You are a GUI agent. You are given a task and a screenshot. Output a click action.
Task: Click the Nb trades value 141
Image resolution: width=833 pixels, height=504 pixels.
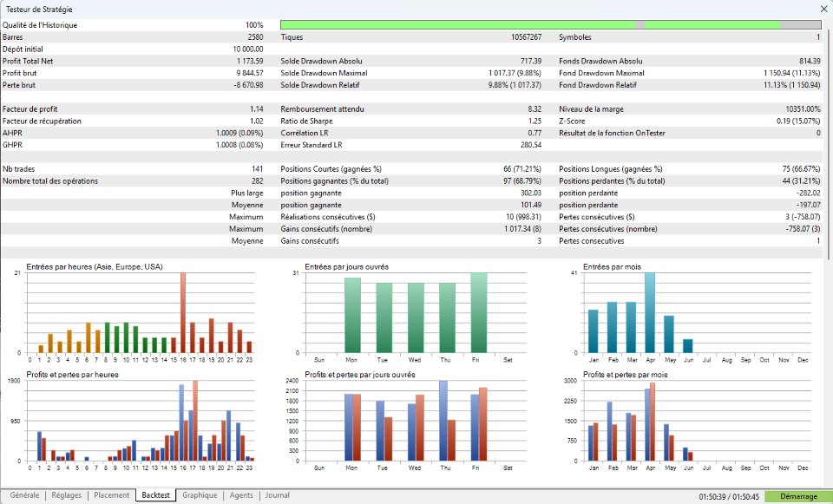pyautogui.click(x=258, y=169)
